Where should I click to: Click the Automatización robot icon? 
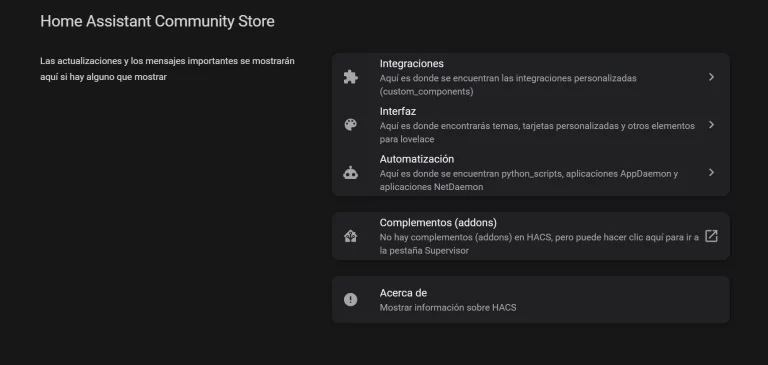(351, 172)
